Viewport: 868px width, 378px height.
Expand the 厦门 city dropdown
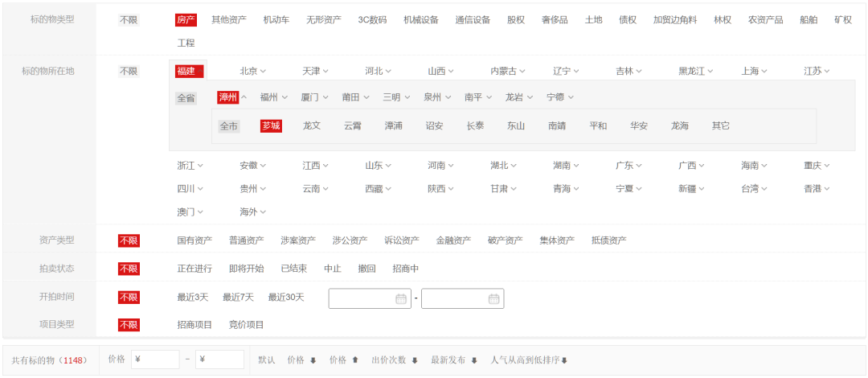pyautogui.click(x=315, y=97)
